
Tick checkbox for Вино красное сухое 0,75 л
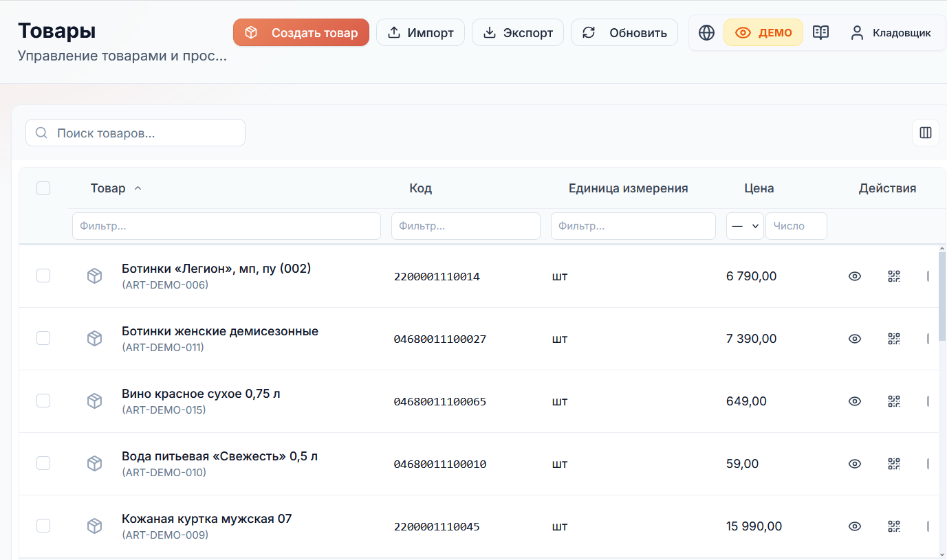(x=43, y=401)
